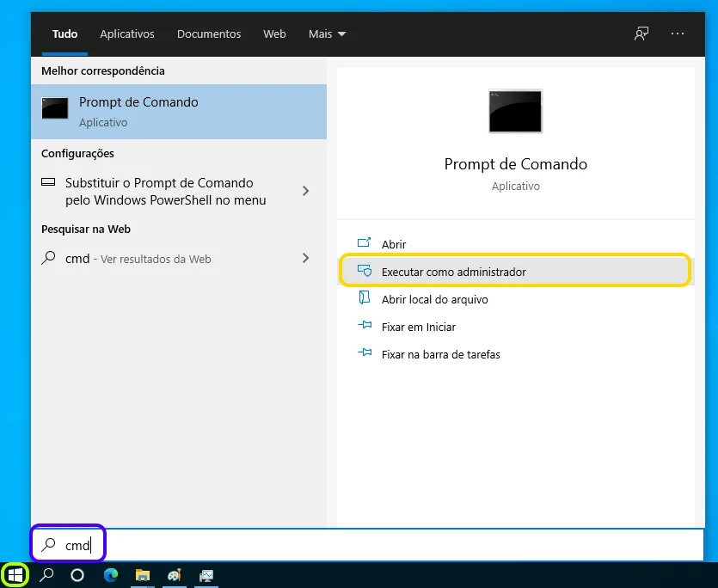Switch to the Tudo tab
The width and height of the screenshot is (718, 588).
[64, 34]
